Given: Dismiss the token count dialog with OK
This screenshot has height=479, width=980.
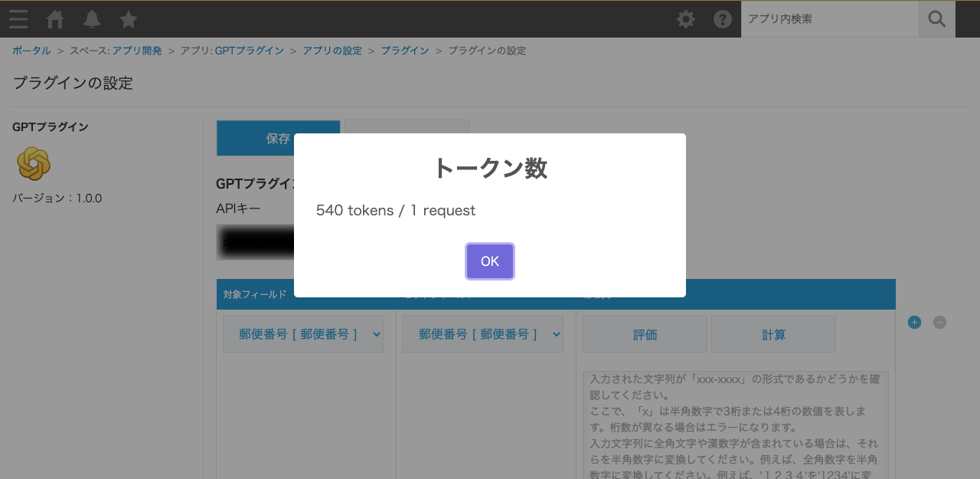Looking at the screenshot, I should tap(489, 261).
